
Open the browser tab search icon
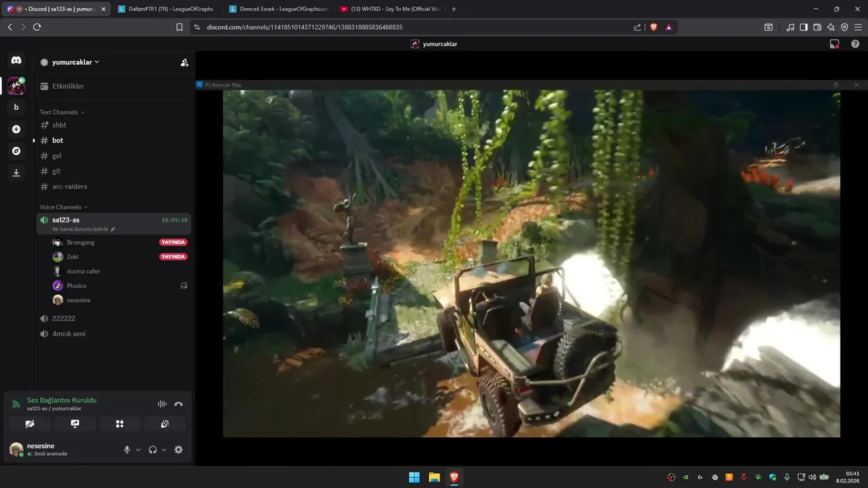(768, 27)
